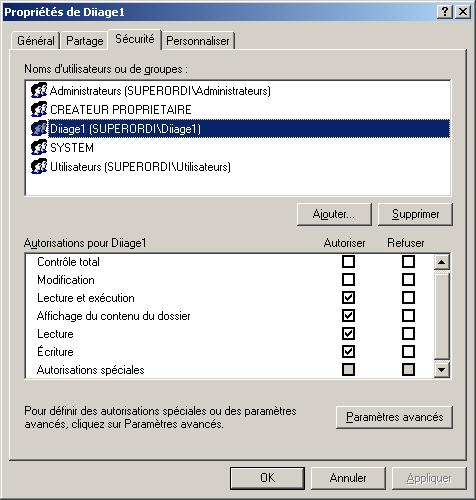Click the SYSTEM group icon
Viewport: 476px width, 500px height.
point(39,147)
